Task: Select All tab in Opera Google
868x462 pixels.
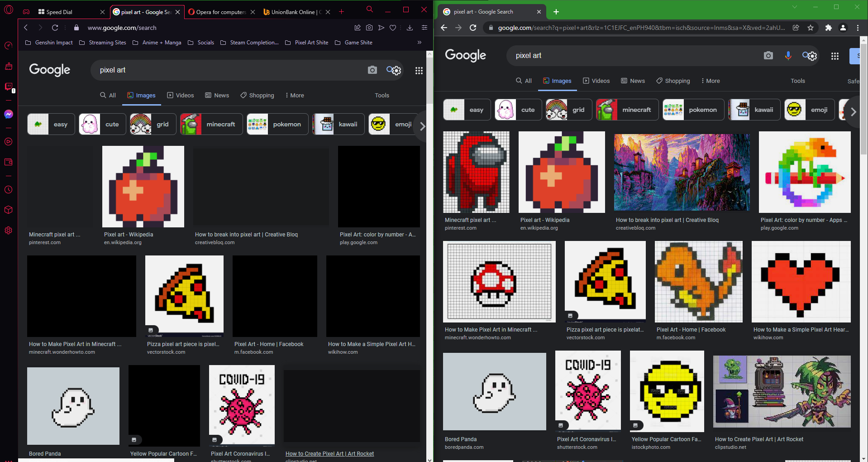Action: tap(108, 95)
